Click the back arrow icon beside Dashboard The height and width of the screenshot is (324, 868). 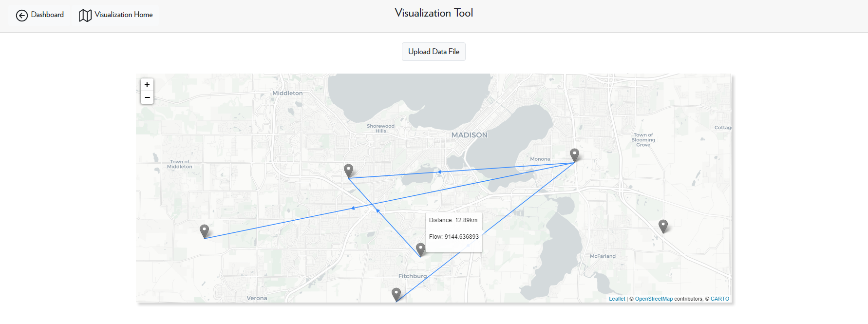[22, 16]
